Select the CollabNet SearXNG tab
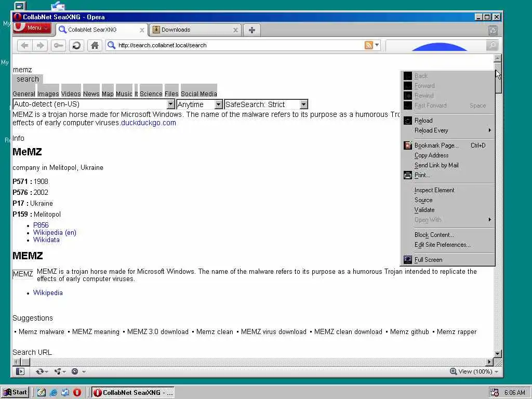Screen dimensions: 532x399 [x=102, y=30]
